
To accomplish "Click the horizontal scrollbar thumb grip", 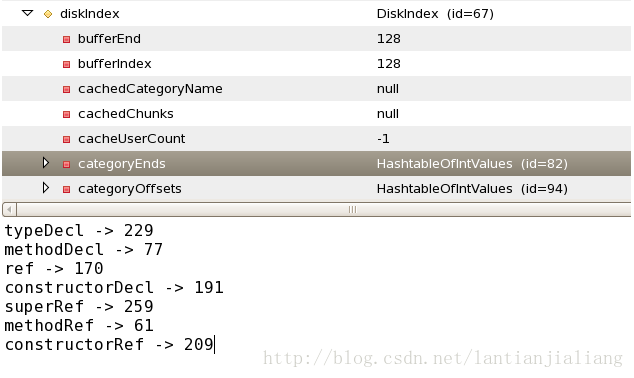I will pos(353,209).
